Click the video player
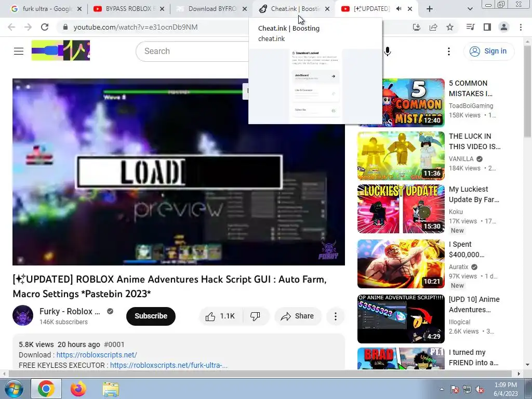532x399 pixels. pos(179,172)
